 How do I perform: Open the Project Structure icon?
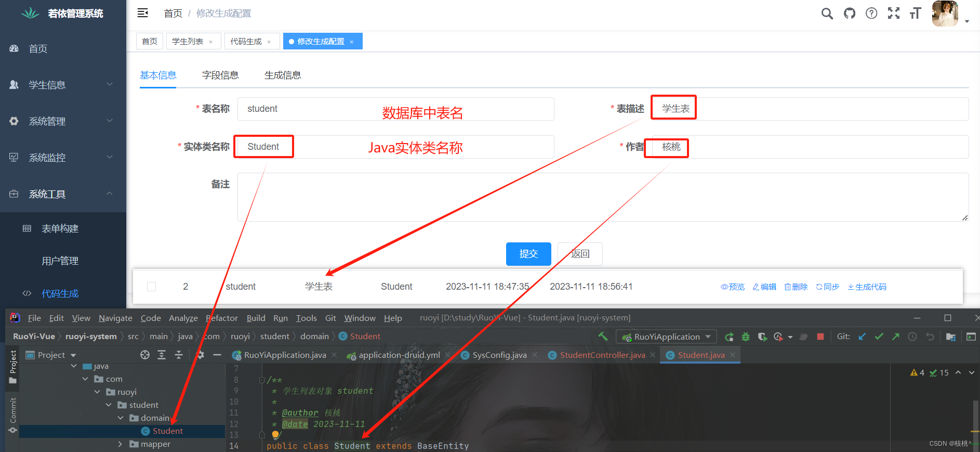point(951,337)
